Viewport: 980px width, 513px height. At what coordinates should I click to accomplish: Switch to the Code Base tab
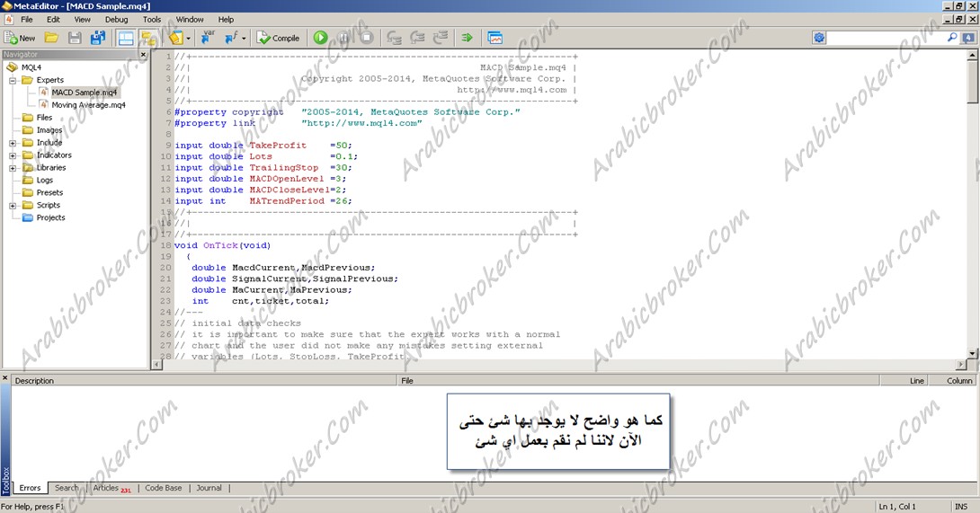[163, 488]
